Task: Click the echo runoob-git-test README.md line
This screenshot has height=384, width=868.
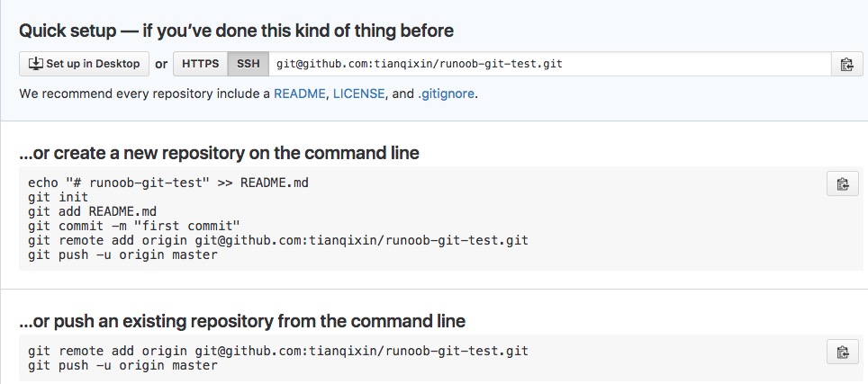Action: [168, 183]
